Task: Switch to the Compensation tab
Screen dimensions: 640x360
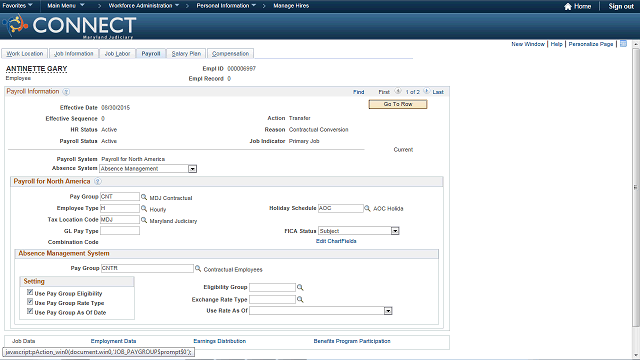Action: 230,53
